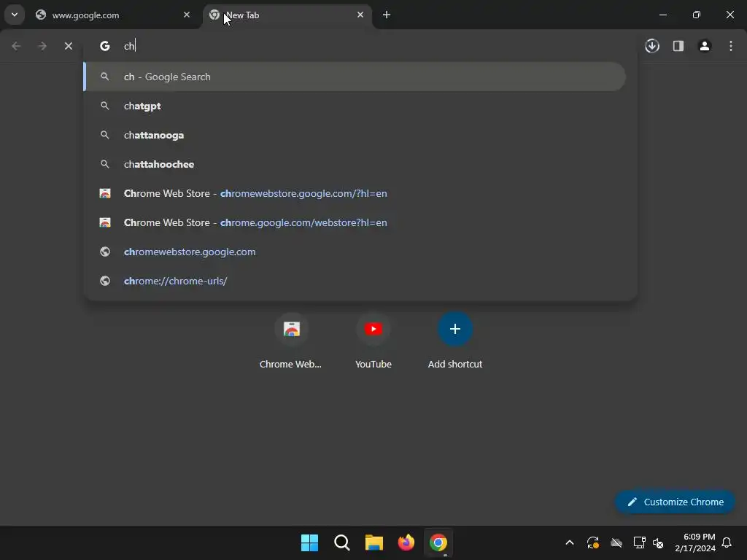Show hidden system tray icons
This screenshot has height=560, width=747.
(569, 542)
